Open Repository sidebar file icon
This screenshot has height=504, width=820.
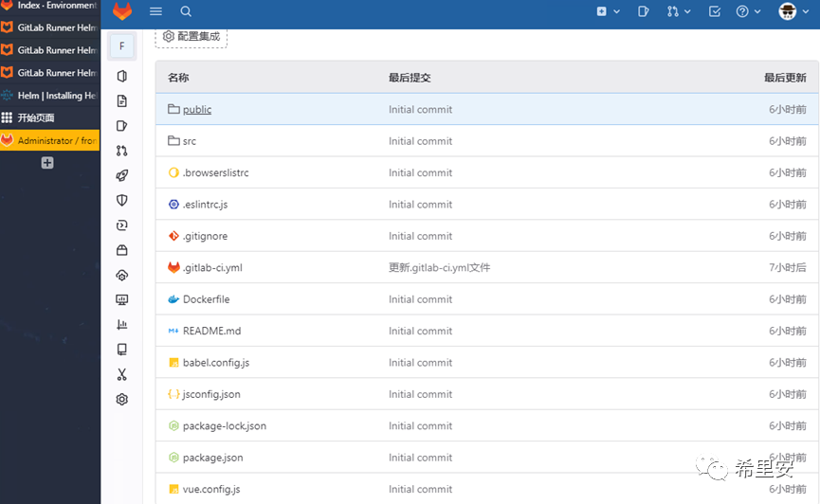122,101
